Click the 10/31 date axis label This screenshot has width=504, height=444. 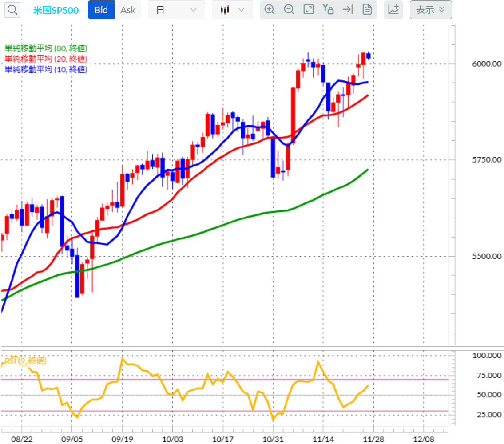coord(273,439)
